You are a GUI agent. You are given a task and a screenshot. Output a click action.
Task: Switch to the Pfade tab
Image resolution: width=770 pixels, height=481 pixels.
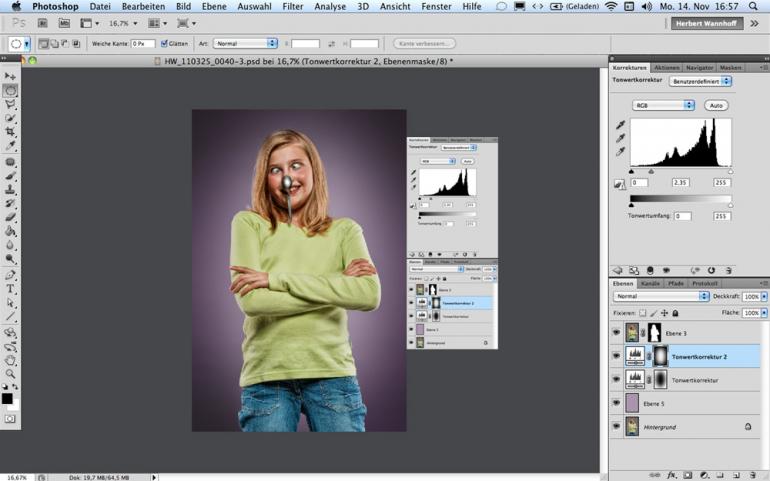[675, 283]
